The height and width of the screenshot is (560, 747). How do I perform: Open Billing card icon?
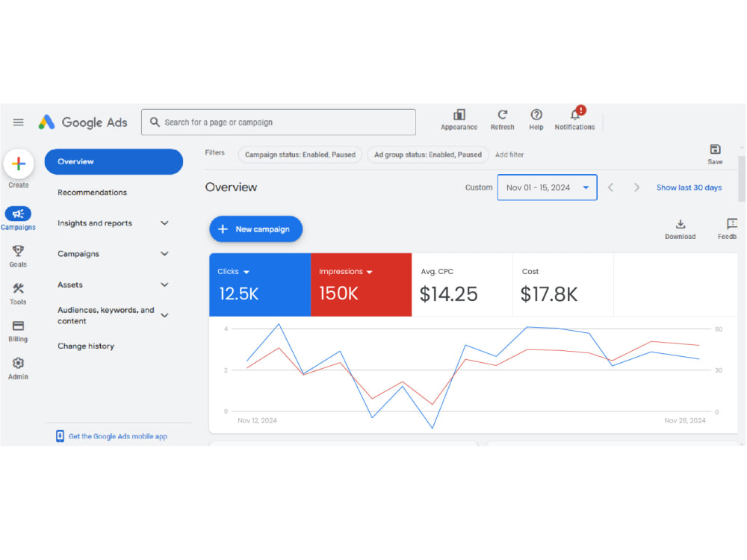pyautogui.click(x=18, y=326)
